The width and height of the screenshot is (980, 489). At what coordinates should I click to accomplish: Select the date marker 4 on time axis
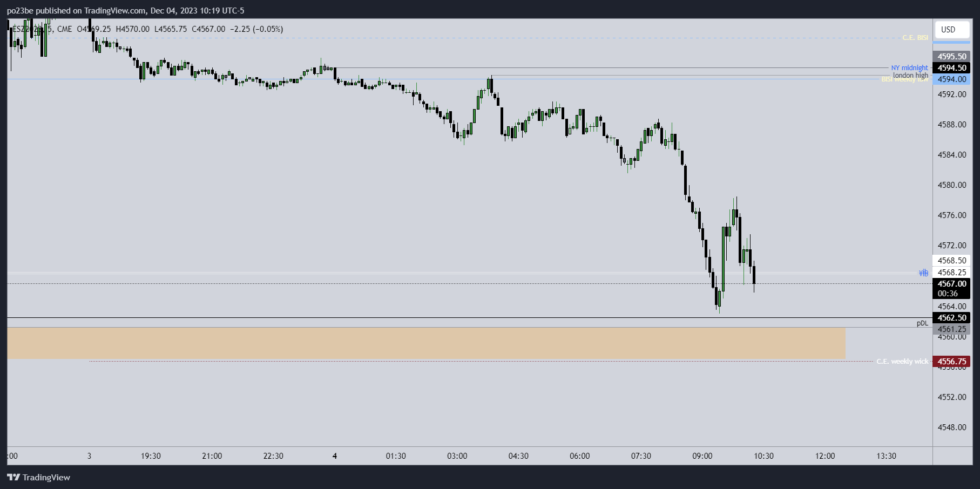(x=335, y=456)
